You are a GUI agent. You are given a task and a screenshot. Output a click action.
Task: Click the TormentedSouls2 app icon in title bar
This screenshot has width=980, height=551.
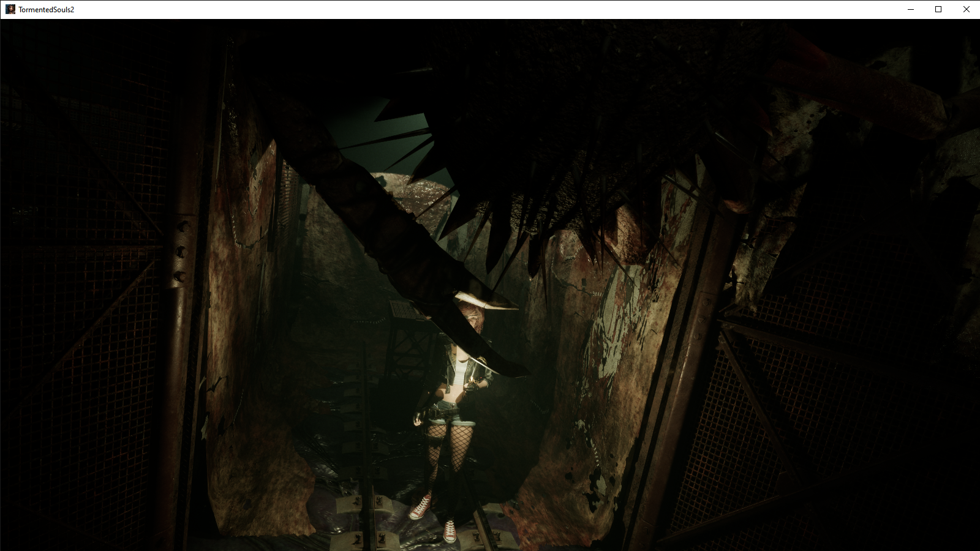[x=10, y=9]
